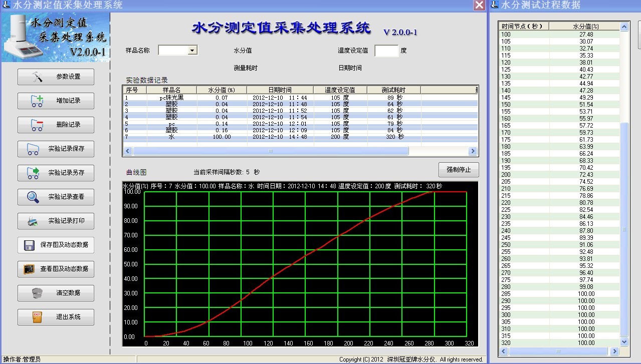Viewport: 641px width, 364px height.
Task: Click the 日期时间 column header
Action: coord(280,90)
